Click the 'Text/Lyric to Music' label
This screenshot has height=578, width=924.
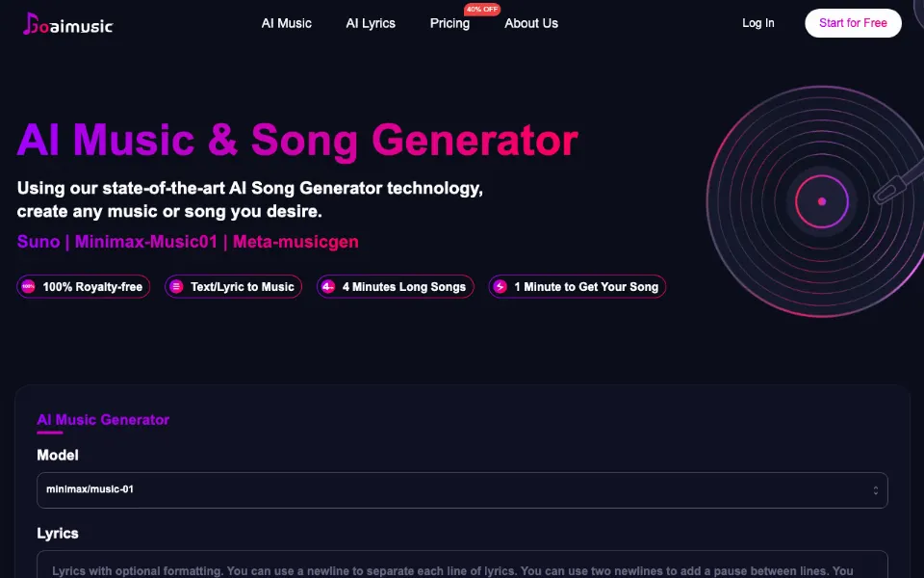click(243, 287)
